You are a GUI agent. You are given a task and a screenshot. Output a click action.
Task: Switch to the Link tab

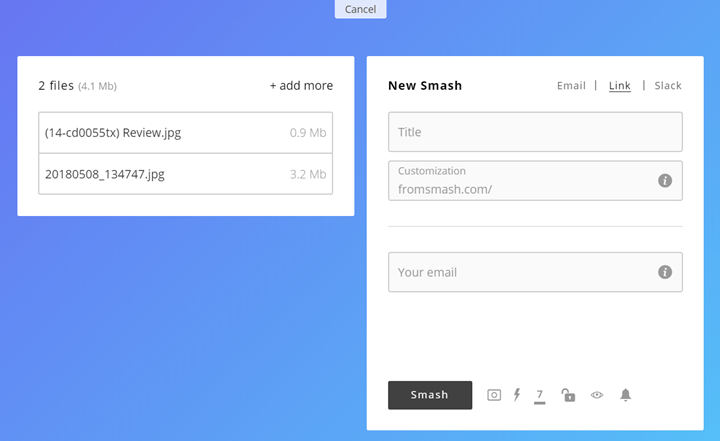pos(619,85)
